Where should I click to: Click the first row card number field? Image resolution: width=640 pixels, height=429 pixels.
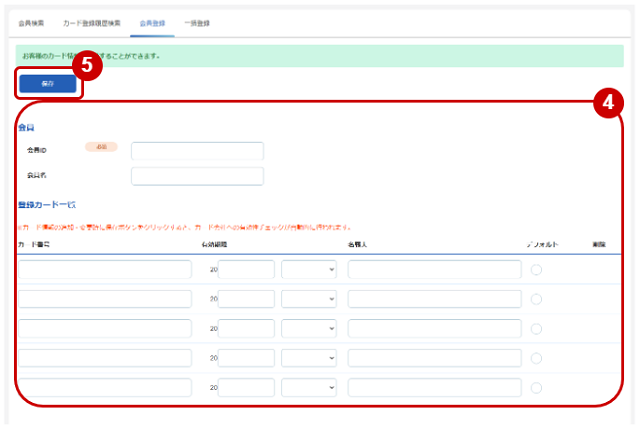point(105,269)
